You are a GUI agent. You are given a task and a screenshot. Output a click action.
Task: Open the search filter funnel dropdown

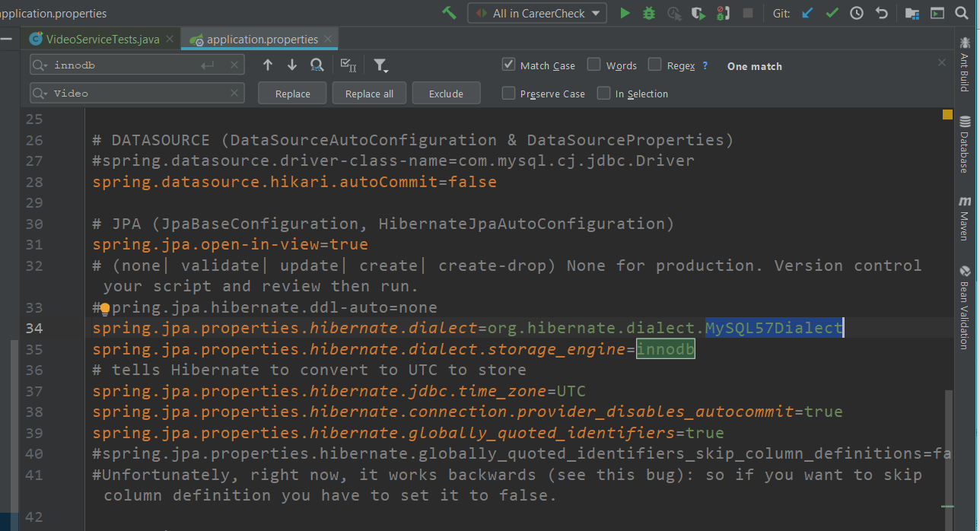point(380,65)
